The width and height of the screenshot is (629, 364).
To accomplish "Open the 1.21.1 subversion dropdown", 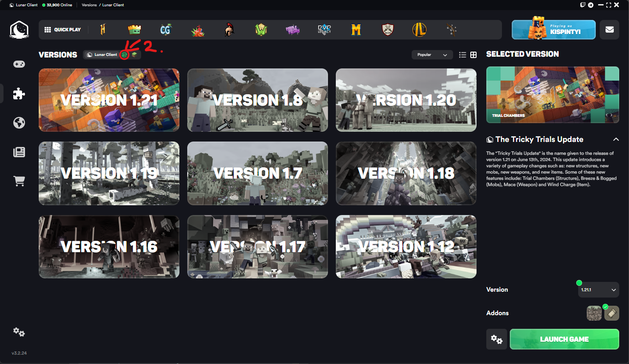I will (599, 290).
